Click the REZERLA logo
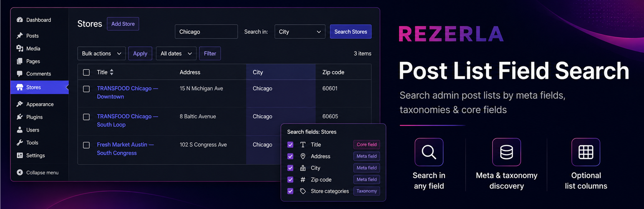The width and height of the screenshot is (644, 209). click(451, 34)
